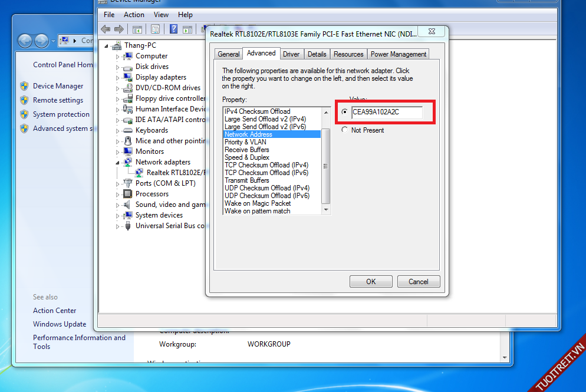Image resolution: width=586 pixels, height=392 pixels.
Task: Select the Computer device category icon
Action: 128,55
